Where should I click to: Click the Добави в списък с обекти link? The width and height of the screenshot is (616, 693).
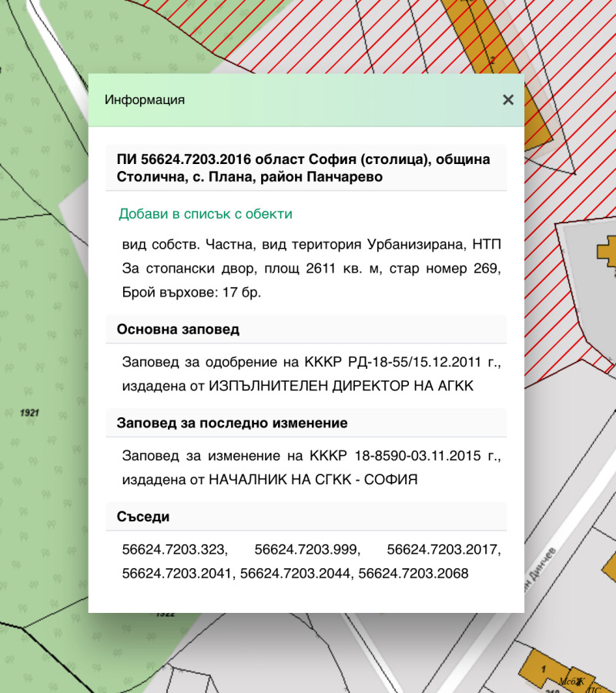206,214
